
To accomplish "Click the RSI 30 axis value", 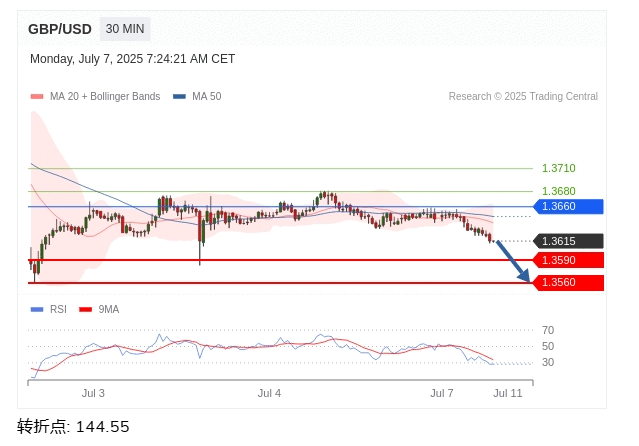I will point(548,362).
